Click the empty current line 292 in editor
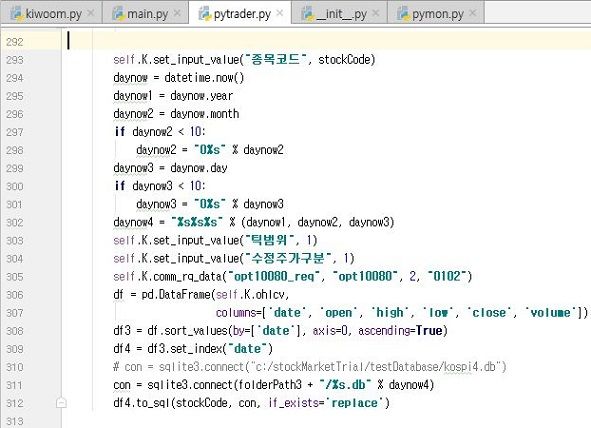Screen dimensions: 591x428 pos(326,41)
